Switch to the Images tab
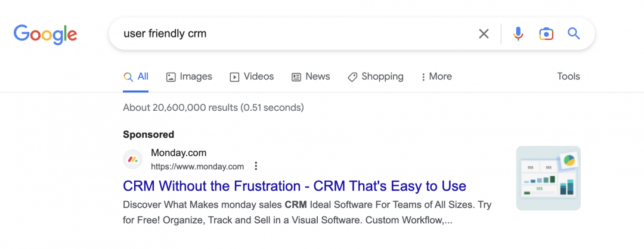The image size is (644, 249). (x=189, y=77)
